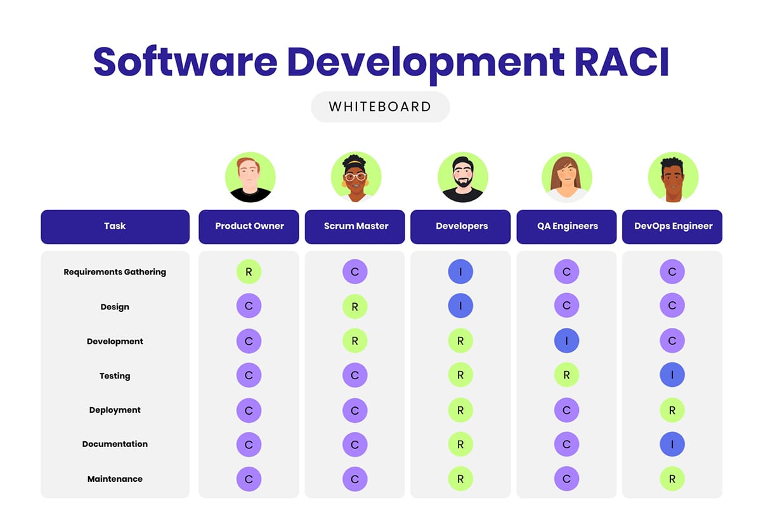Click Product Owner C badge for Deployment
Screen dimensions: 761x532
[x=249, y=410]
